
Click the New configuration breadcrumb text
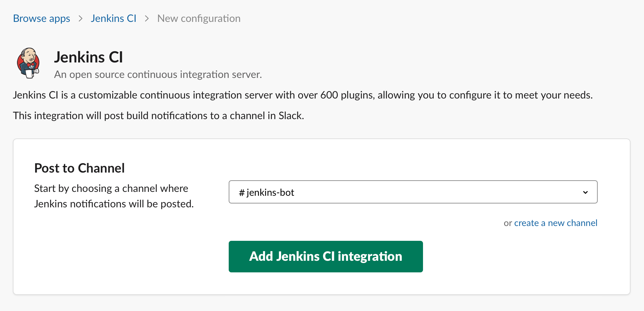pos(199,18)
